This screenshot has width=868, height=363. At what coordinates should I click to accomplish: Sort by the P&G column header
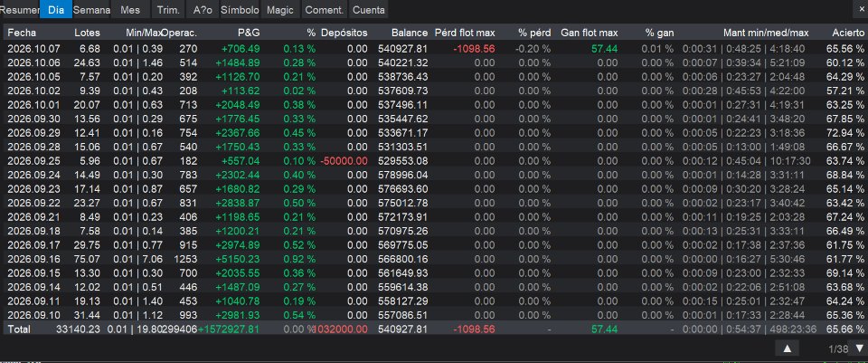point(249,33)
